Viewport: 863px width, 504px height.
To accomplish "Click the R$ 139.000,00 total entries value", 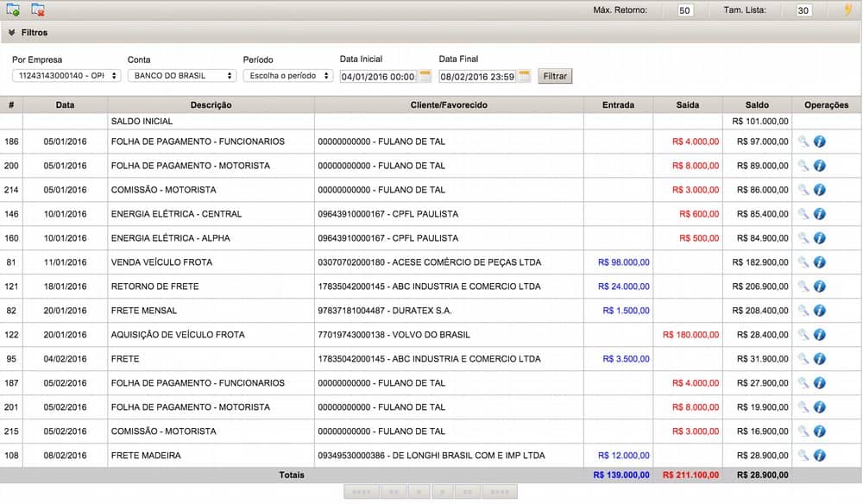I will [621, 475].
